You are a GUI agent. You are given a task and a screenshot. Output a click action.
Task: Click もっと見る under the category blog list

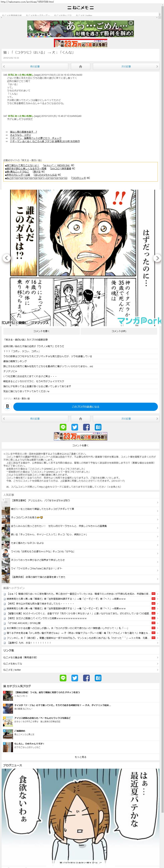(x=80, y=757)
